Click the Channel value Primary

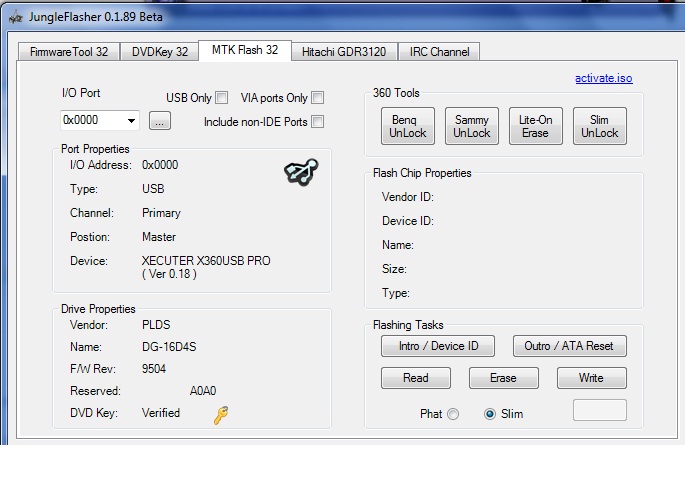[161, 213]
